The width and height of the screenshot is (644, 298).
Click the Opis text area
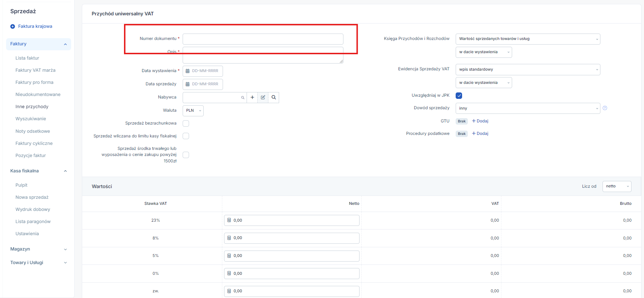click(263, 55)
